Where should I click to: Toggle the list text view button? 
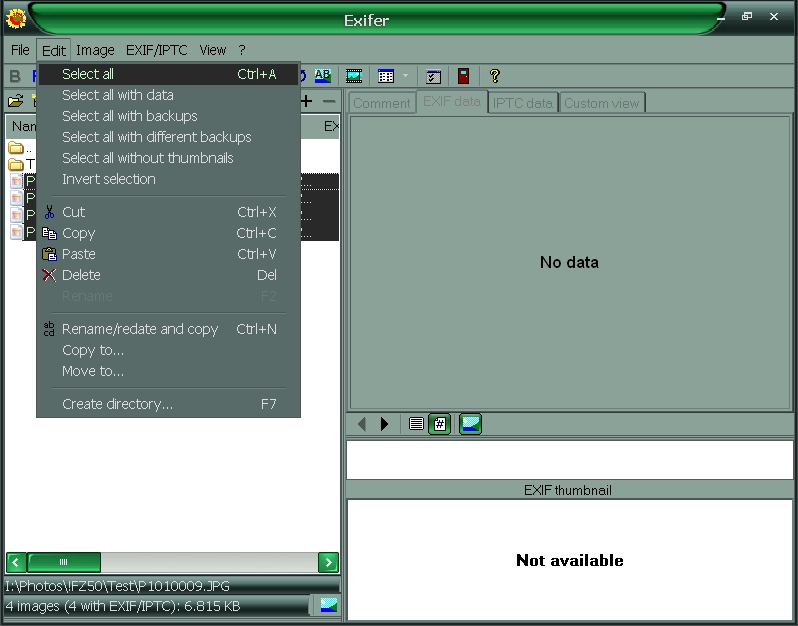(416, 424)
